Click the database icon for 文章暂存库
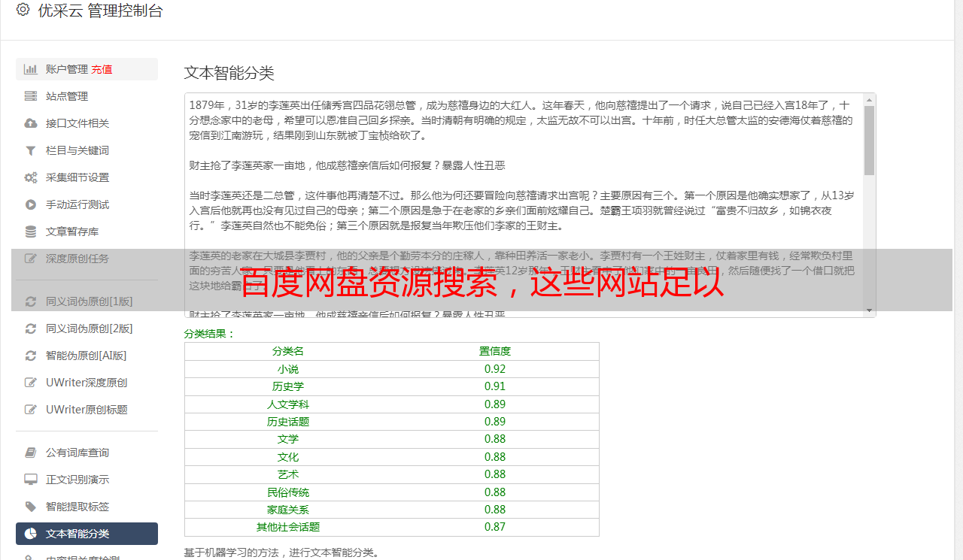The image size is (963, 560). (x=31, y=232)
